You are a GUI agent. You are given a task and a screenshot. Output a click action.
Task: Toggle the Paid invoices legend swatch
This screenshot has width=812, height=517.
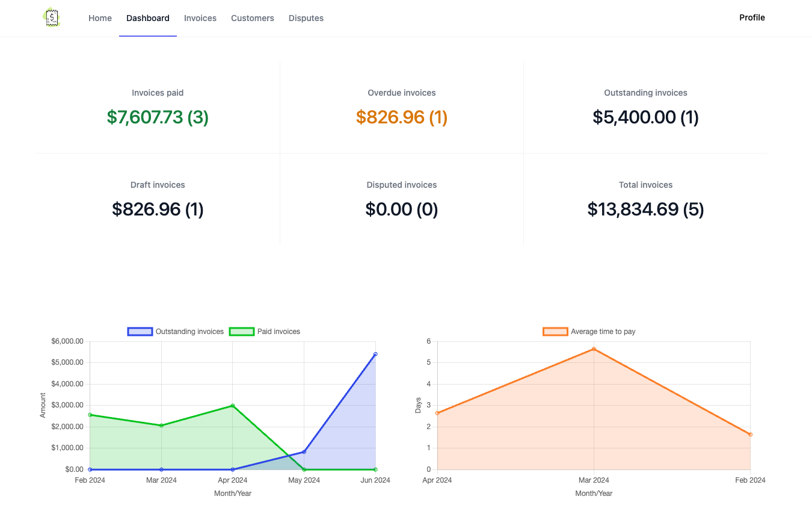[x=242, y=332]
